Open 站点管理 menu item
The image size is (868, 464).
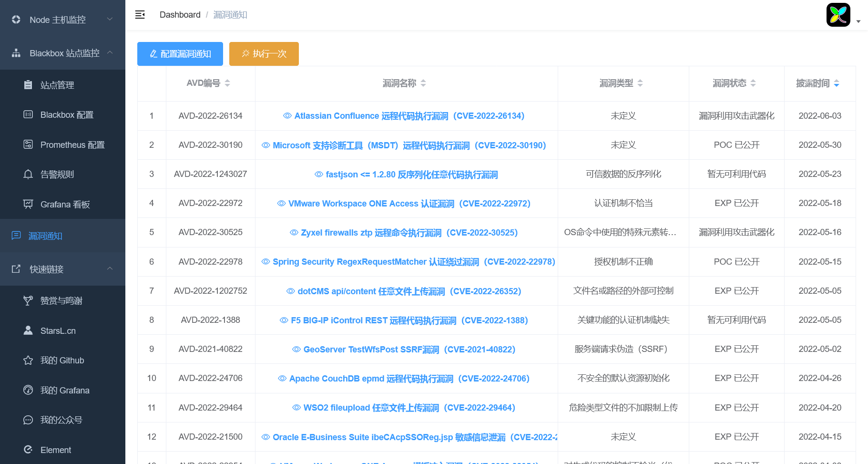click(x=62, y=85)
